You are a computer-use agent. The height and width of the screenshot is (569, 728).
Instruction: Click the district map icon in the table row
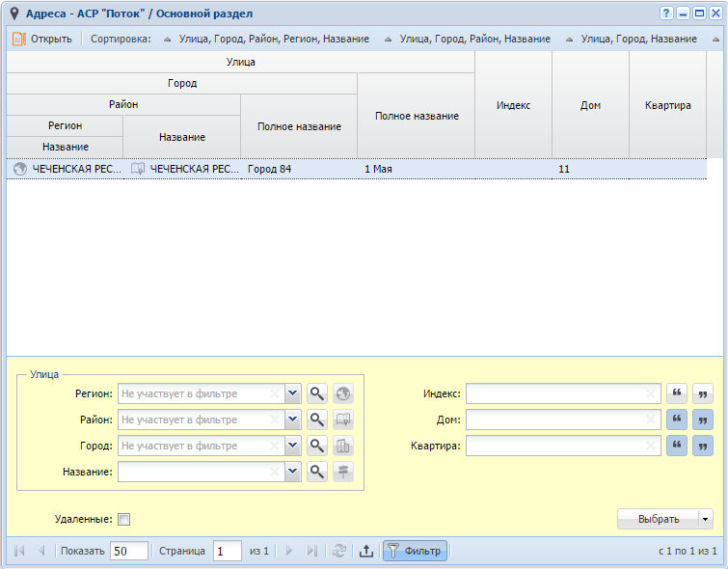tap(138, 169)
